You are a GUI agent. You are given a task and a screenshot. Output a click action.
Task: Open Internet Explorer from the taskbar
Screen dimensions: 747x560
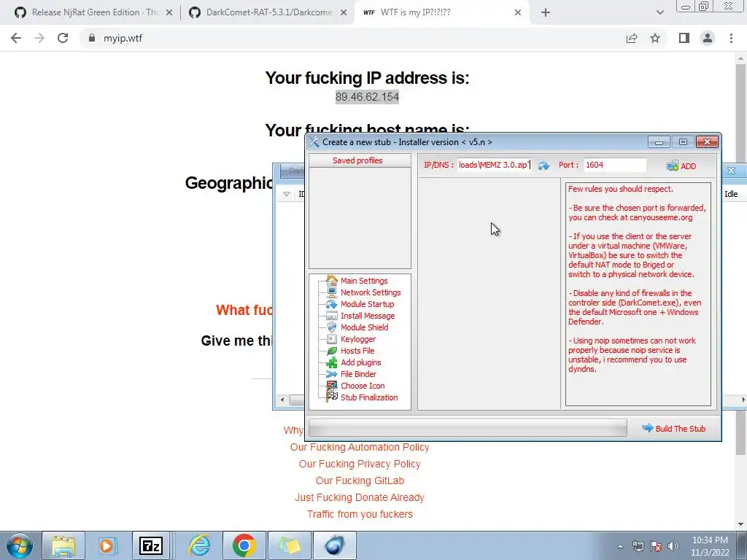pos(199,545)
